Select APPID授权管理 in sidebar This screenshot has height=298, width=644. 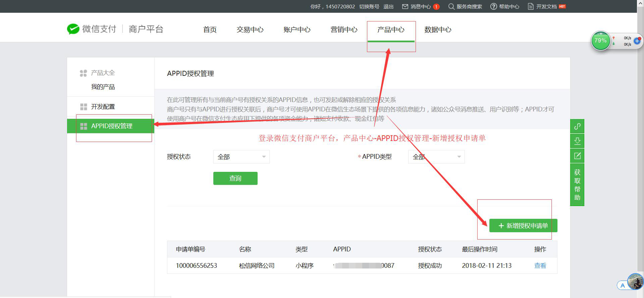pos(111,126)
